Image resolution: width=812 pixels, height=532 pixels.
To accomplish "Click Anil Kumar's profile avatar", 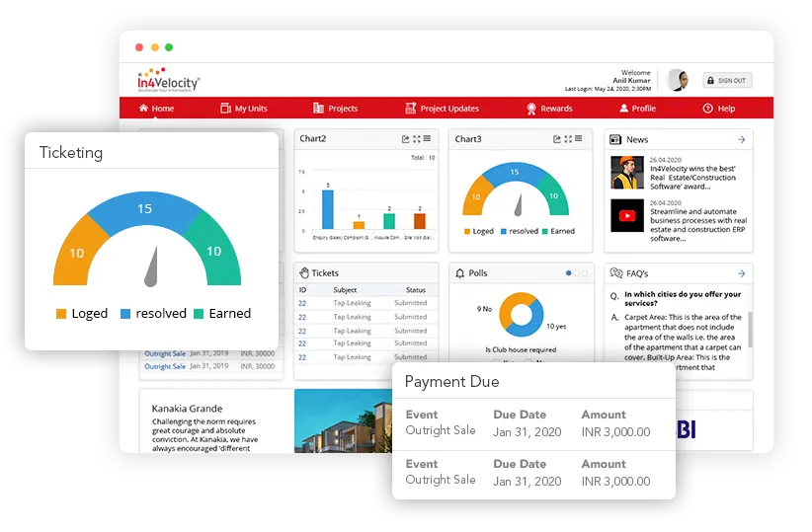I will pyautogui.click(x=678, y=80).
